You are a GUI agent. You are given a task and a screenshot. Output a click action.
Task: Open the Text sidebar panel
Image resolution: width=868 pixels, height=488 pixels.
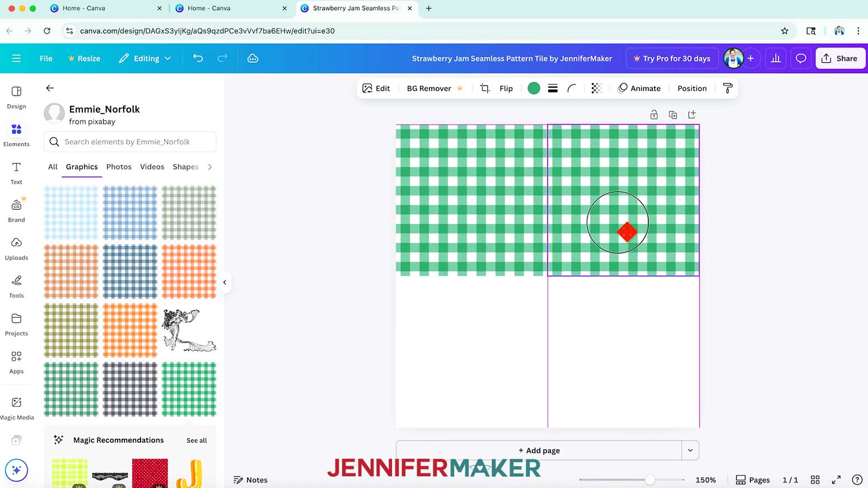pos(16,173)
